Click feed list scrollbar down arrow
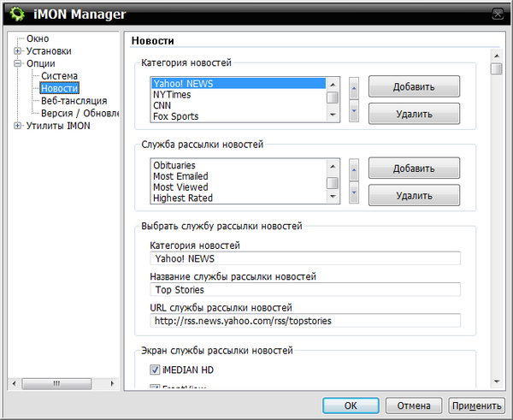Viewport: 513px width, 420px height. pyautogui.click(x=333, y=197)
